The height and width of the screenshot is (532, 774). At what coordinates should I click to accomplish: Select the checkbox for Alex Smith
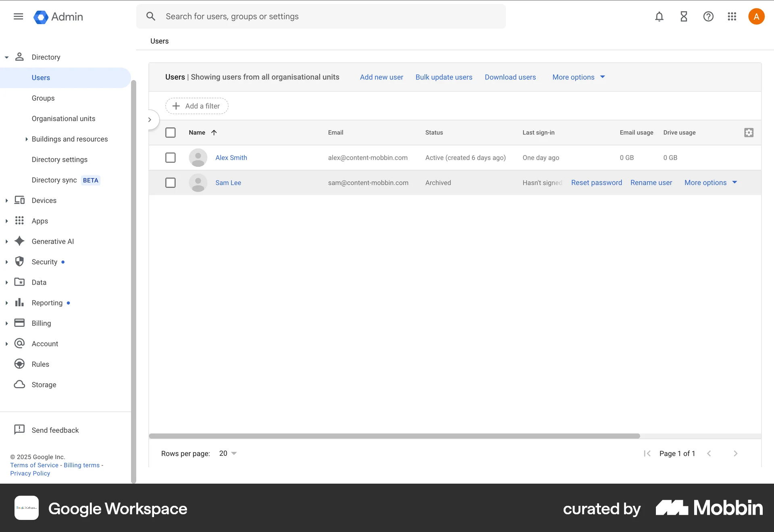point(170,158)
